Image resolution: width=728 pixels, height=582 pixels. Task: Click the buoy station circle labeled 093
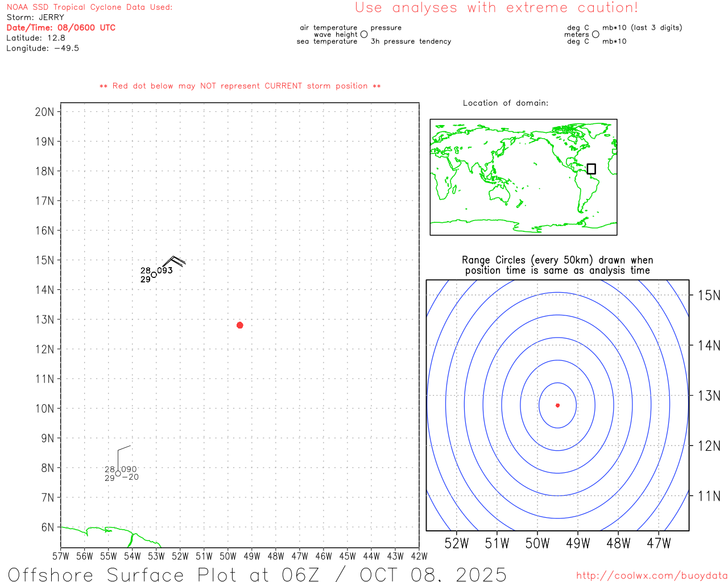click(x=154, y=275)
